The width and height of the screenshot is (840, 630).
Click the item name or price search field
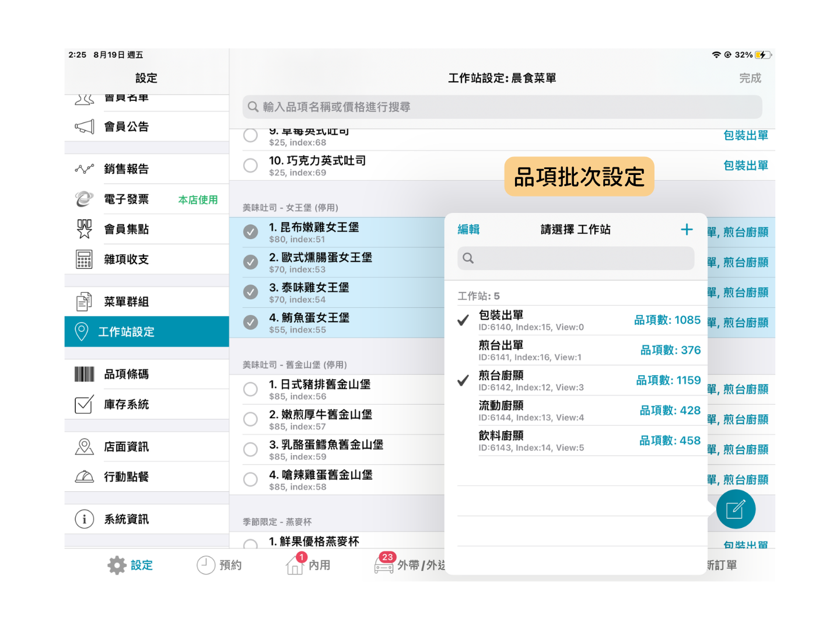(502, 107)
